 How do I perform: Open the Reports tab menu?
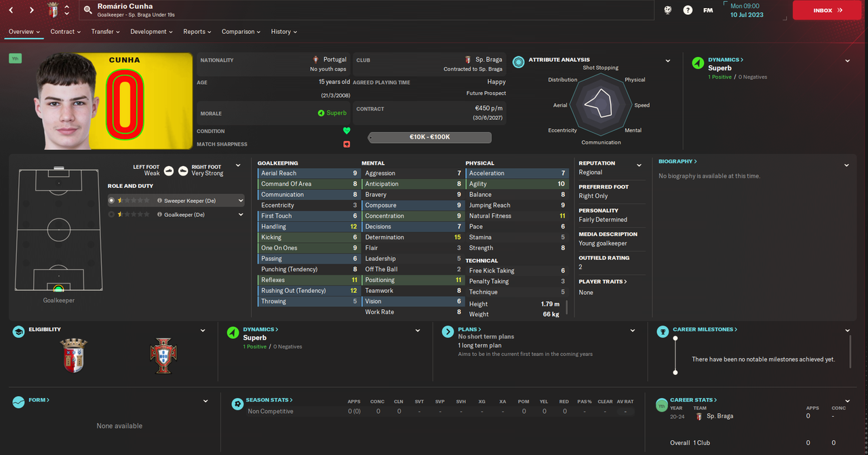click(x=197, y=32)
